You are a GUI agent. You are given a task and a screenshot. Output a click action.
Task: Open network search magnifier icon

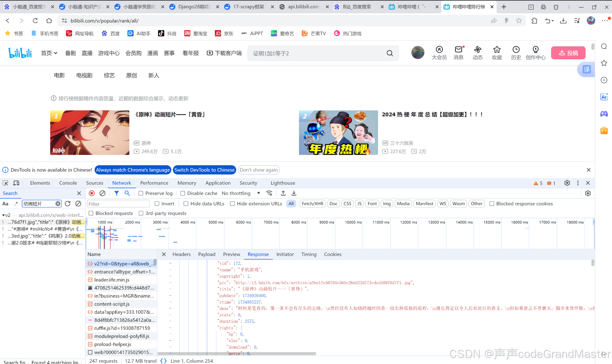pyautogui.click(x=127, y=193)
